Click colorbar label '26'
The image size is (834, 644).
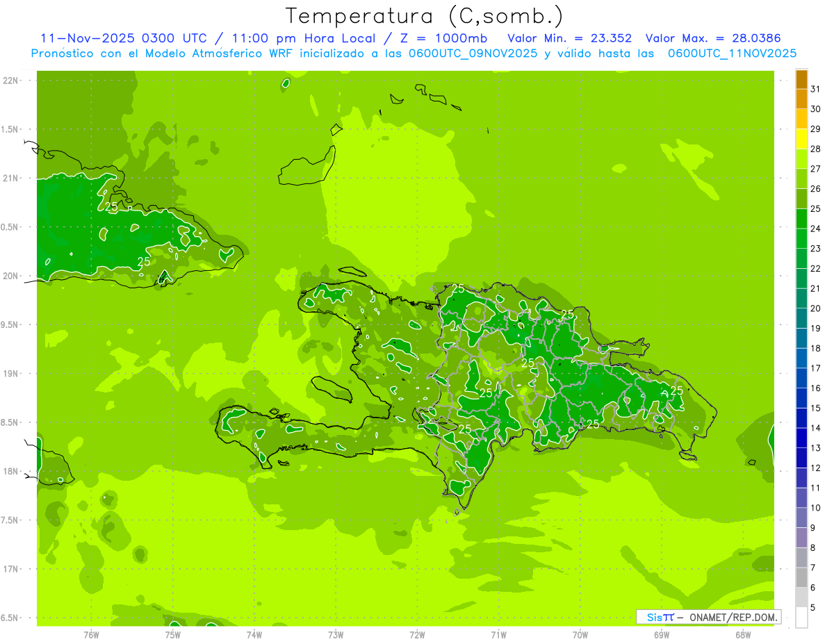click(815, 189)
